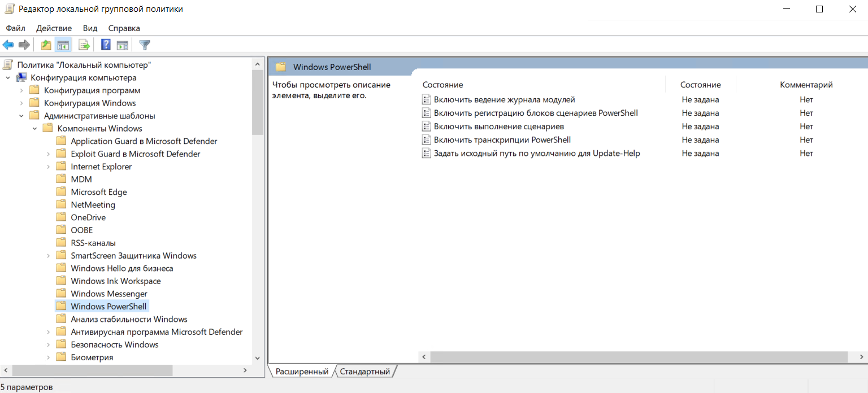Screen dimensions: 868x393
Task: Collapse the 'Конфигурация компьютера' tree node
Action: 8,78
